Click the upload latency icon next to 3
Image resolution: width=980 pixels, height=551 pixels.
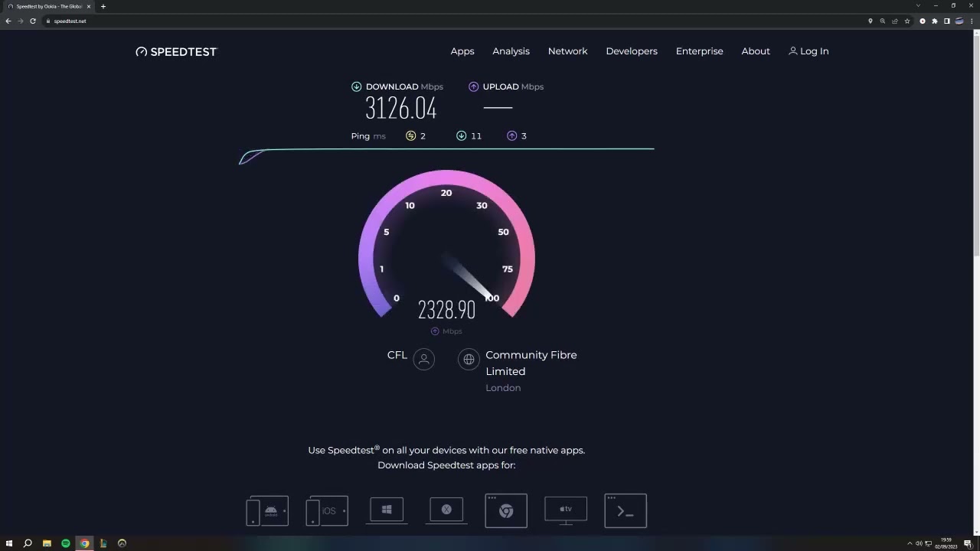tap(511, 135)
